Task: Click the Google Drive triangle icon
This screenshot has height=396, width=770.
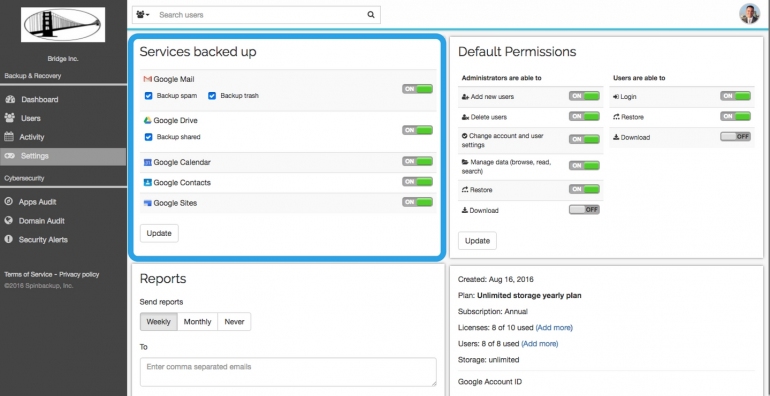Action: click(147, 120)
